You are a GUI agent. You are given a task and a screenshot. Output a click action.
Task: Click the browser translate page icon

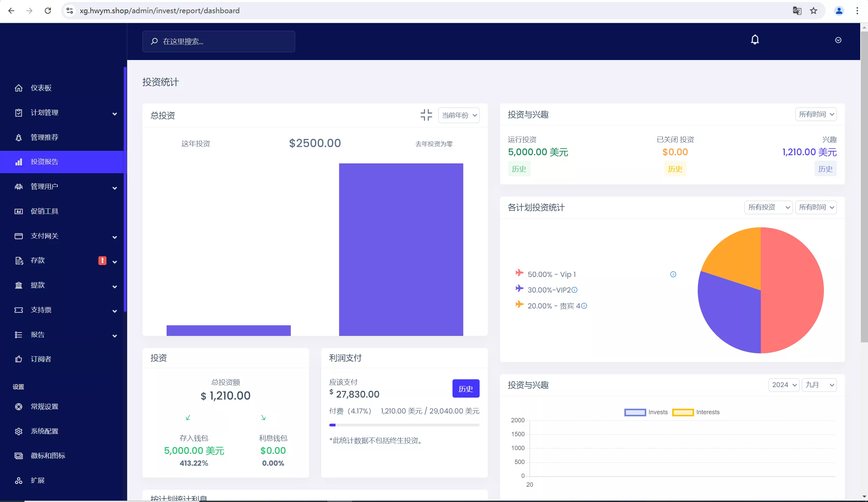click(x=797, y=11)
